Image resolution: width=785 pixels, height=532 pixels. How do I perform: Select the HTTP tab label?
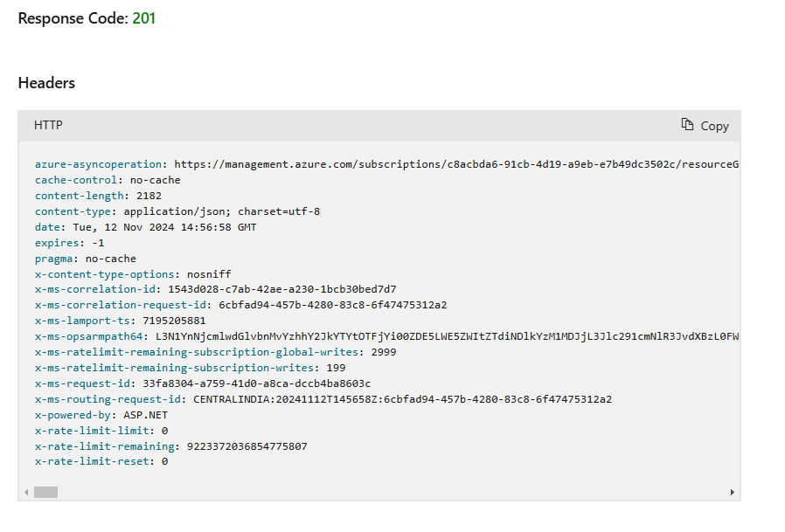(x=47, y=125)
